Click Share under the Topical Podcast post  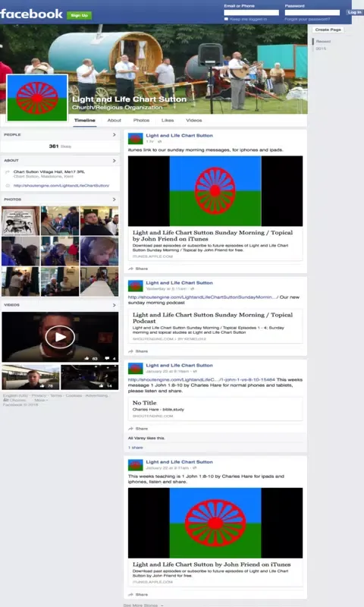[x=142, y=351]
